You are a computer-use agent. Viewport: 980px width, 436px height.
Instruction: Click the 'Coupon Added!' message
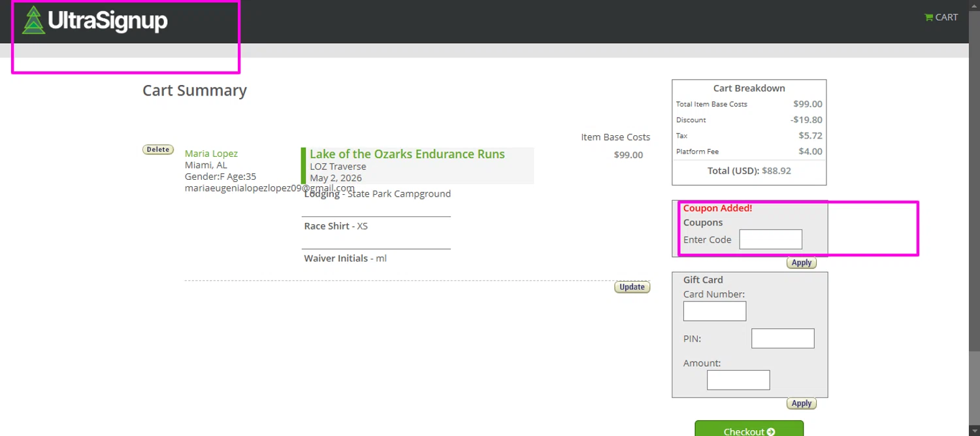pos(717,209)
